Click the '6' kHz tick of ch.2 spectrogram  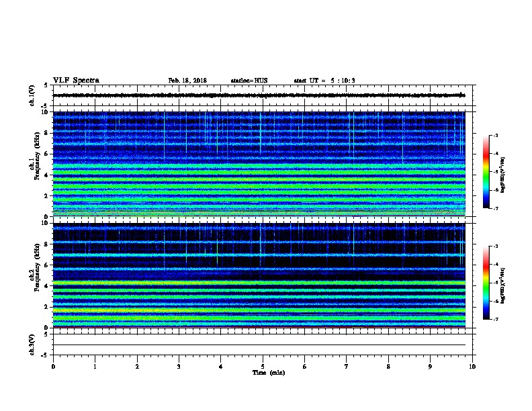46,265
